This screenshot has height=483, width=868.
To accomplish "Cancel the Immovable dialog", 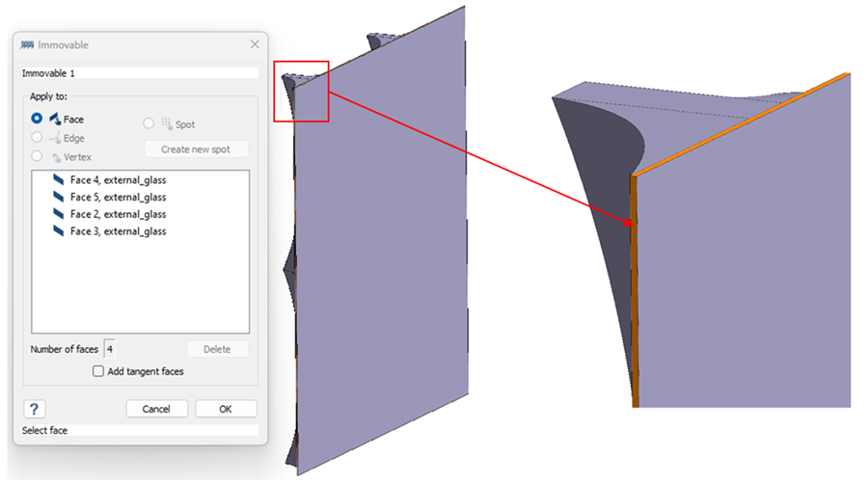I will [x=156, y=409].
